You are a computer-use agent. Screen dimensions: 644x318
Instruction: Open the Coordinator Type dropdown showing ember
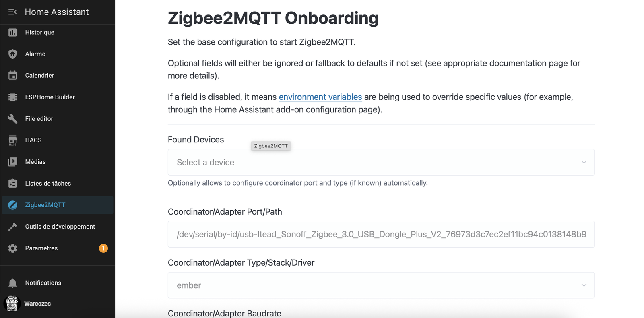381,285
